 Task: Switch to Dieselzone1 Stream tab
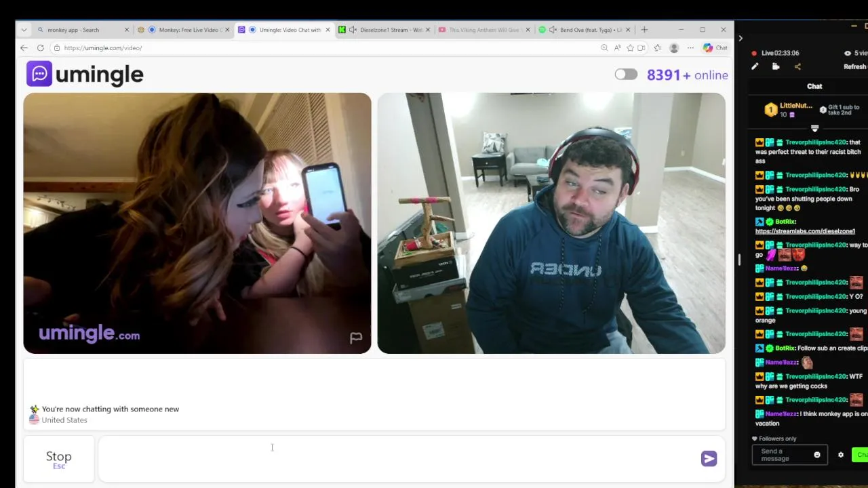[x=384, y=30]
